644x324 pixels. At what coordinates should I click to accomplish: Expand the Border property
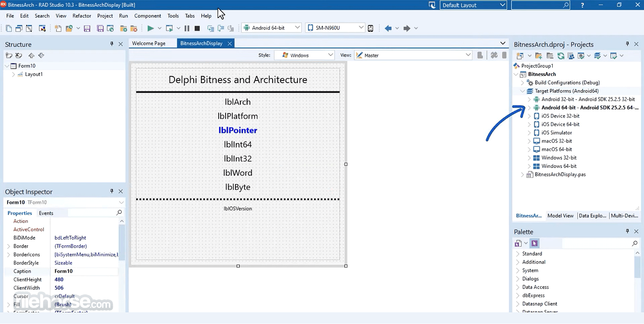pyautogui.click(x=8, y=246)
